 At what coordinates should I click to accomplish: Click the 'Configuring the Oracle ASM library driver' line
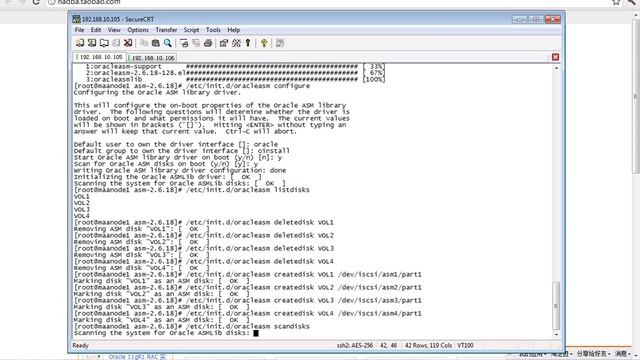[x=158, y=92]
